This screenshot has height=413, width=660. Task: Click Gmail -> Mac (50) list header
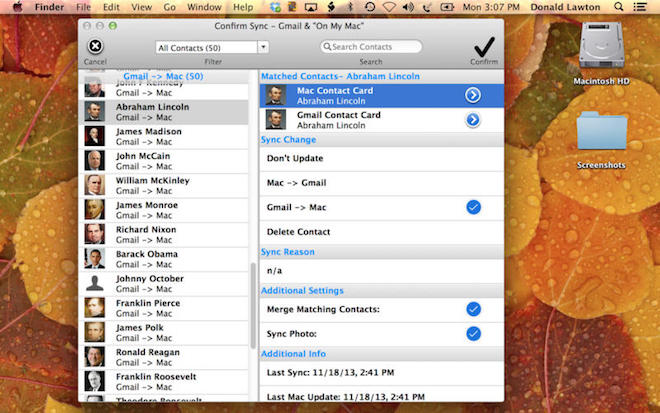pyautogui.click(x=163, y=76)
